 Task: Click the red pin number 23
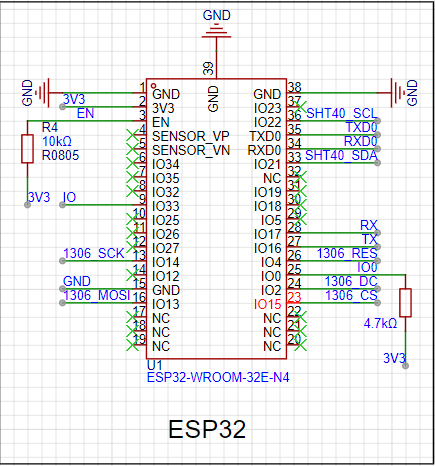(x=294, y=297)
